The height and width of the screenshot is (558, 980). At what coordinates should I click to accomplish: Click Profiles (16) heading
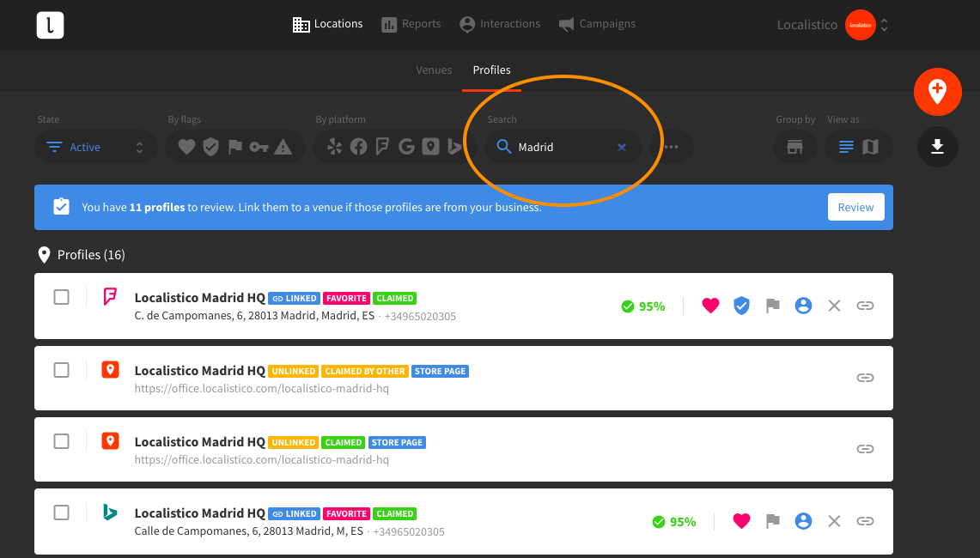coord(91,255)
